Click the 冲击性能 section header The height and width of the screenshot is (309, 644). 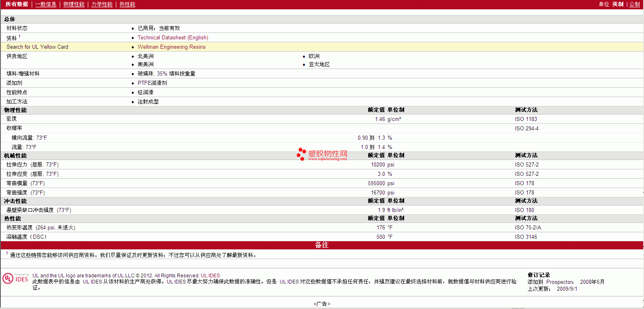(15, 201)
